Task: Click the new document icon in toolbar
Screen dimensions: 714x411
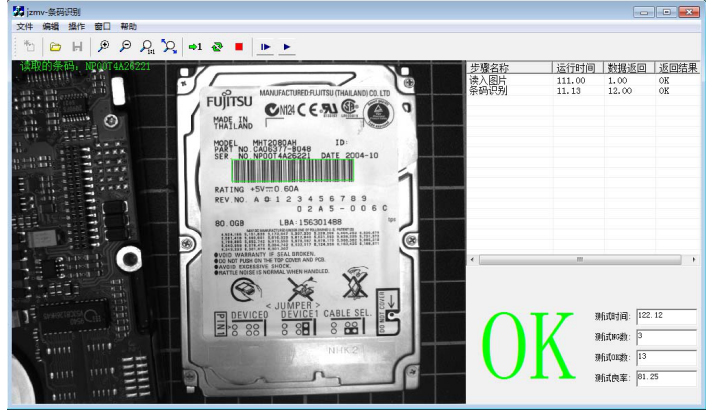Action: tap(29, 46)
